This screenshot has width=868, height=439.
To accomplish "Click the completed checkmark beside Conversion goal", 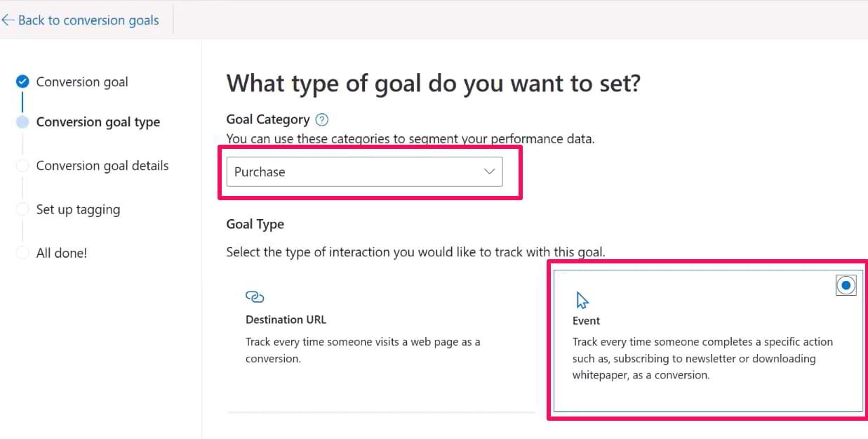I will (22, 81).
